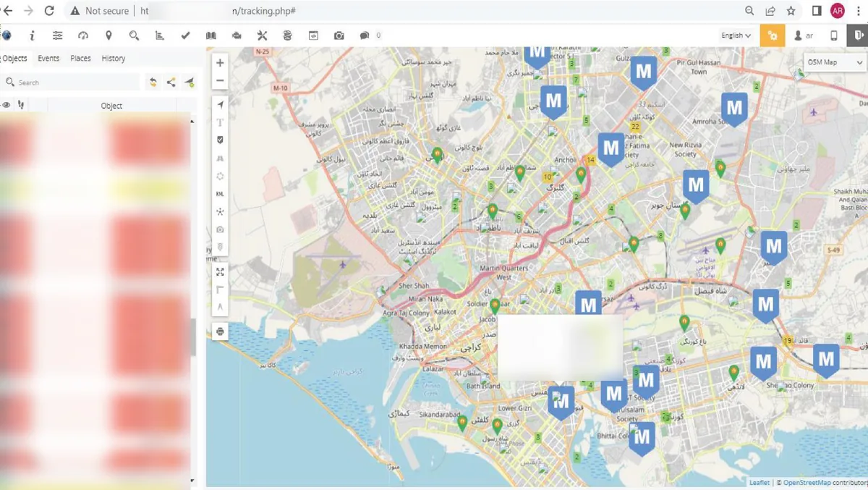The image size is (868, 490).
Task: Open address search magnifier in top toolbar
Action: click(x=134, y=35)
